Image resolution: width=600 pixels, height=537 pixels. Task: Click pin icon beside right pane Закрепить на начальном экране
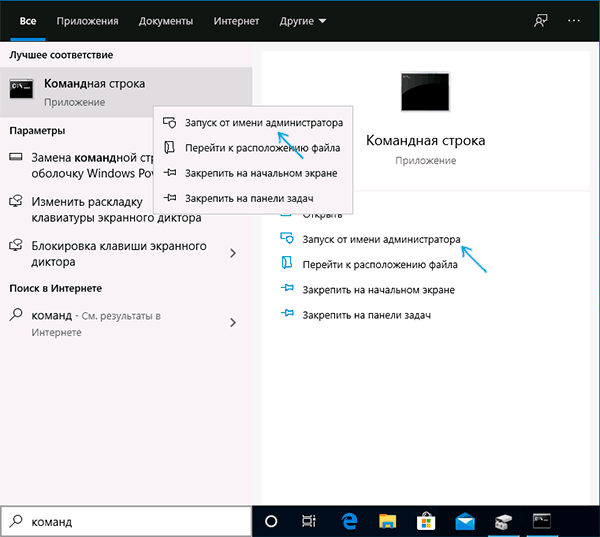coord(287,288)
